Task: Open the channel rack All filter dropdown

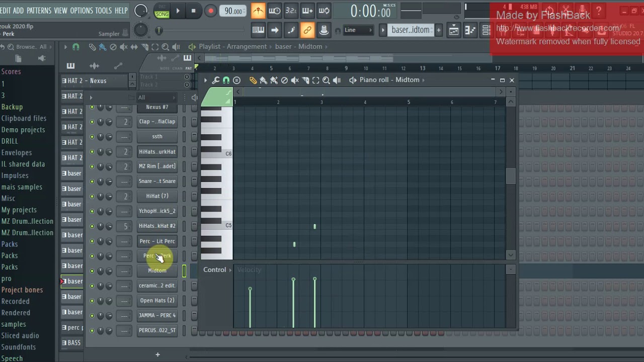Action: coord(156,98)
